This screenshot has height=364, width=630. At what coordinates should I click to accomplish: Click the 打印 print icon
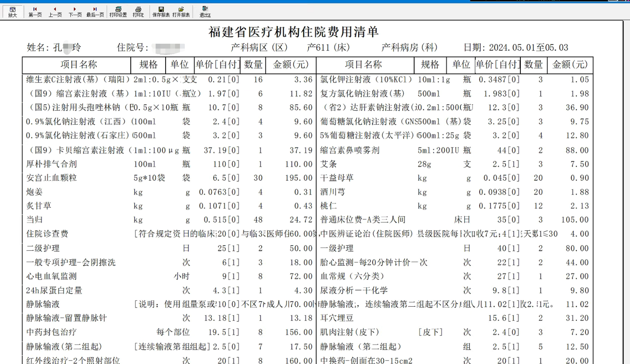point(138,12)
